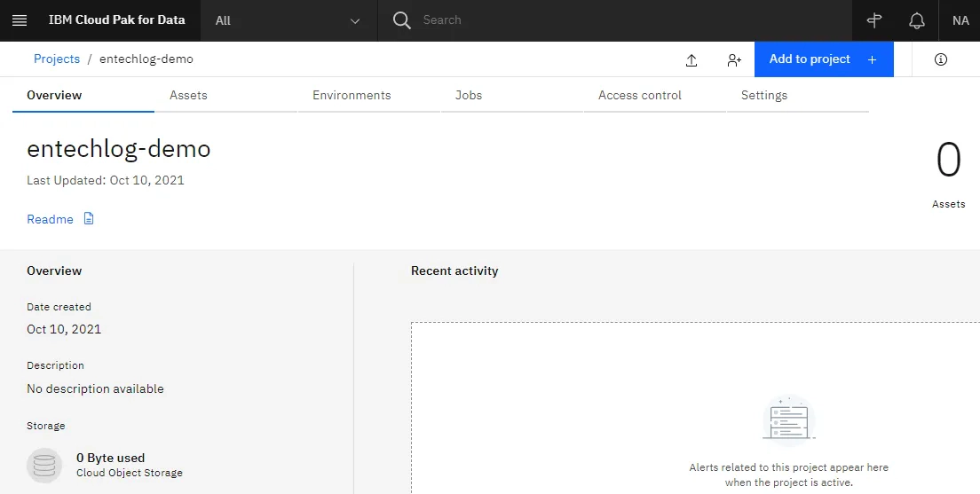Open the NA user avatar menu
The height and width of the screenshot is (494, 980).
[960, 20]
